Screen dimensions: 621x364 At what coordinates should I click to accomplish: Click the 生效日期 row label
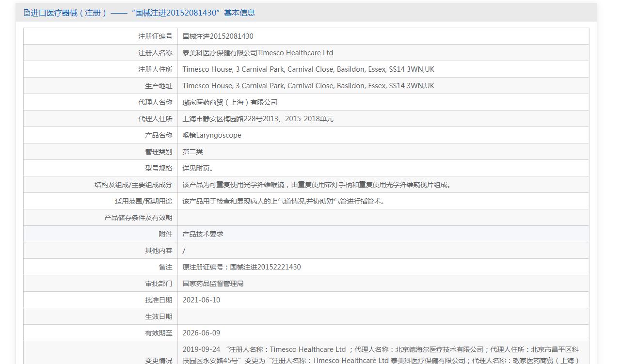(x=159, y=317)
